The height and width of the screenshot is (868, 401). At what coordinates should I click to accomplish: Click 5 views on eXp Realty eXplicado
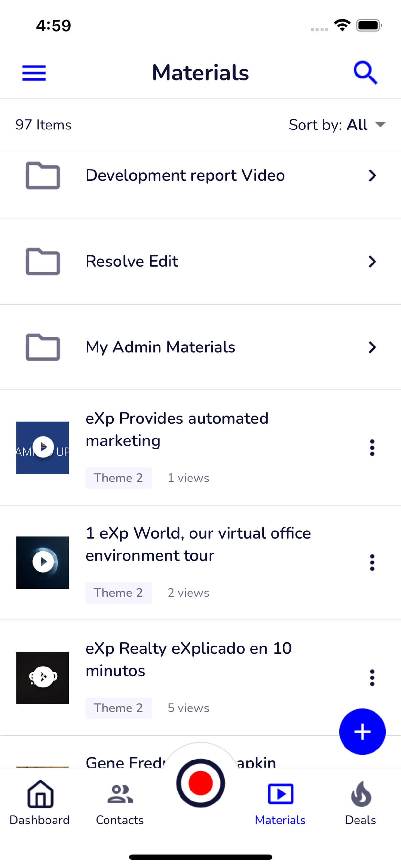pos(188,708)
